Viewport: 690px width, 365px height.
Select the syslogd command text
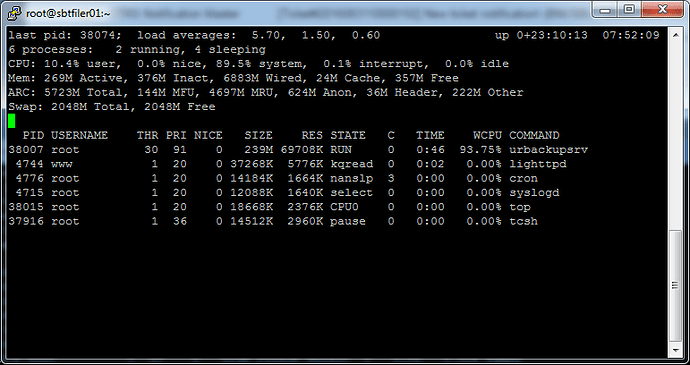[534, 193]
